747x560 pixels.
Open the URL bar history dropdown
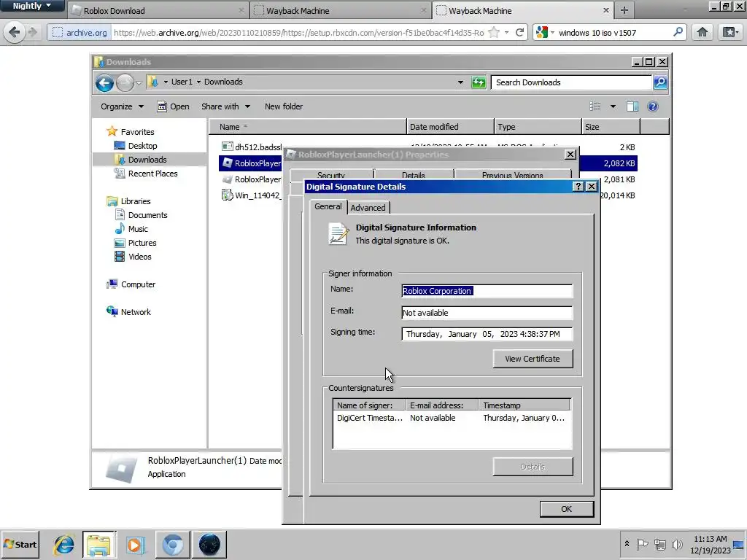[x=506, y=32]
